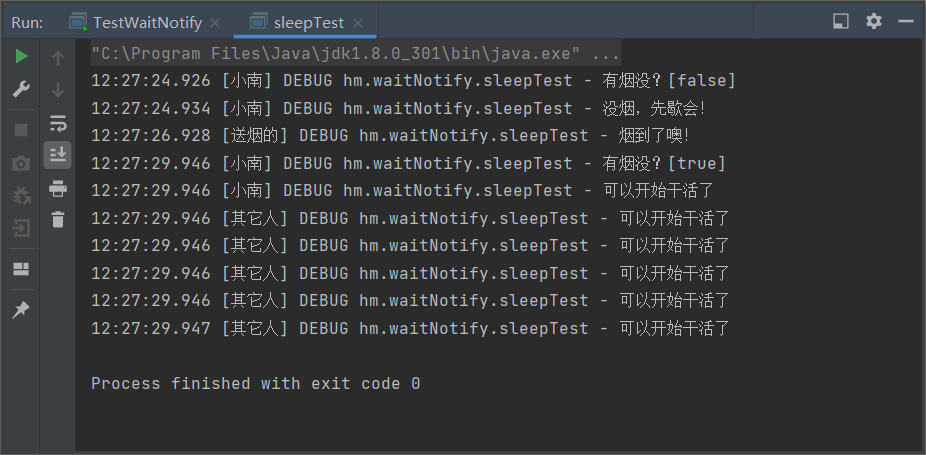Screen dimensions: 926x455
Task: Click the java.exe command line to expand it
Action: [x=355, y=53]
